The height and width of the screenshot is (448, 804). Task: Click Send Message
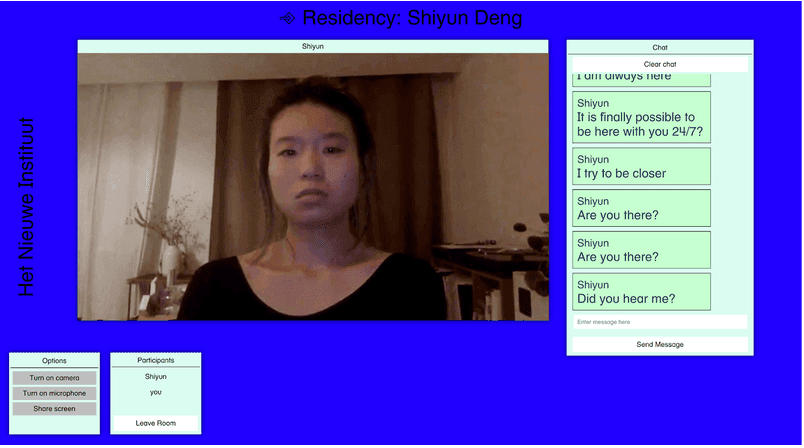659,344
